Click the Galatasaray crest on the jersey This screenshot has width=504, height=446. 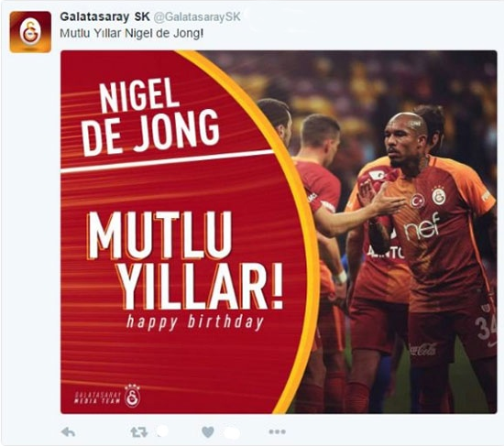click(x=439, y=196)
